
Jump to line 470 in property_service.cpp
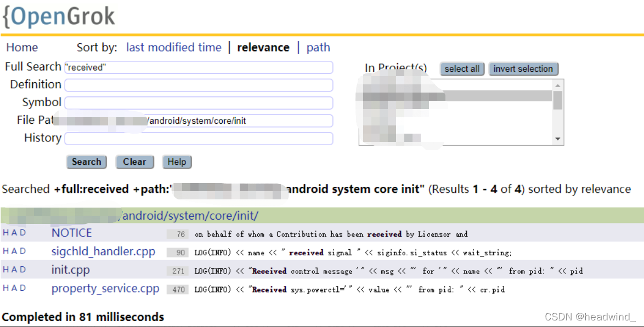[x=178, y=290]
